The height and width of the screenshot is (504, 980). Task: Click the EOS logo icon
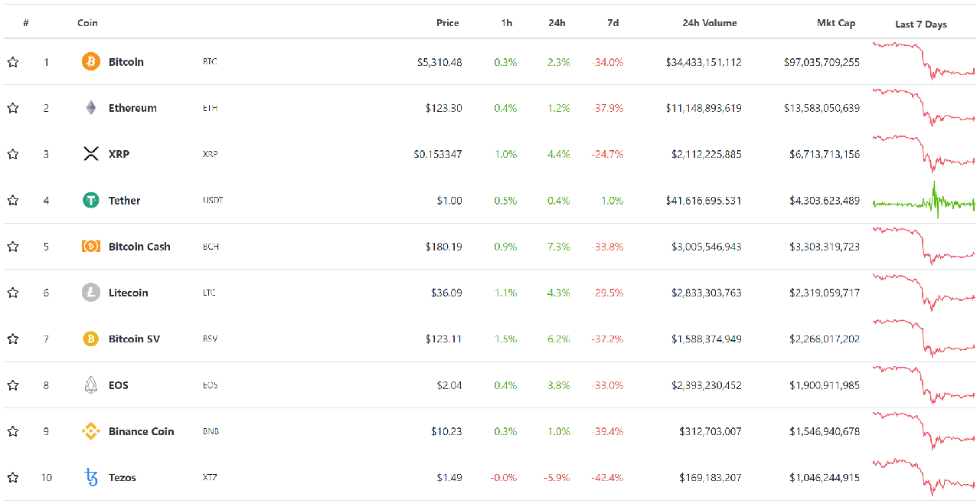91,385
